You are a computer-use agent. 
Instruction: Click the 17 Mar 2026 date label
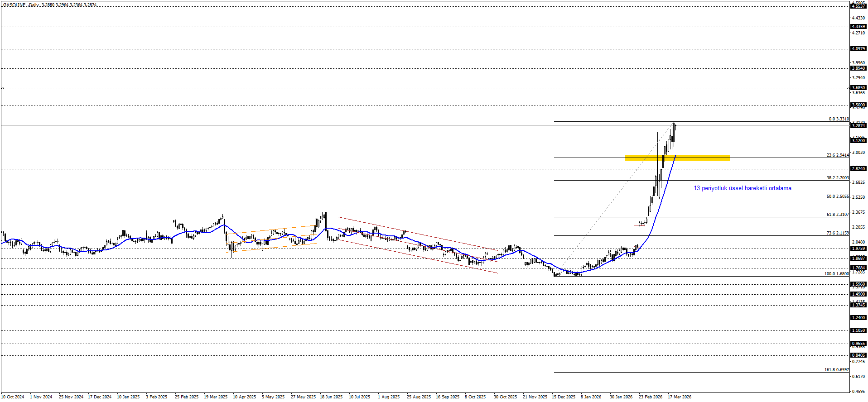[x=680, y=397]
